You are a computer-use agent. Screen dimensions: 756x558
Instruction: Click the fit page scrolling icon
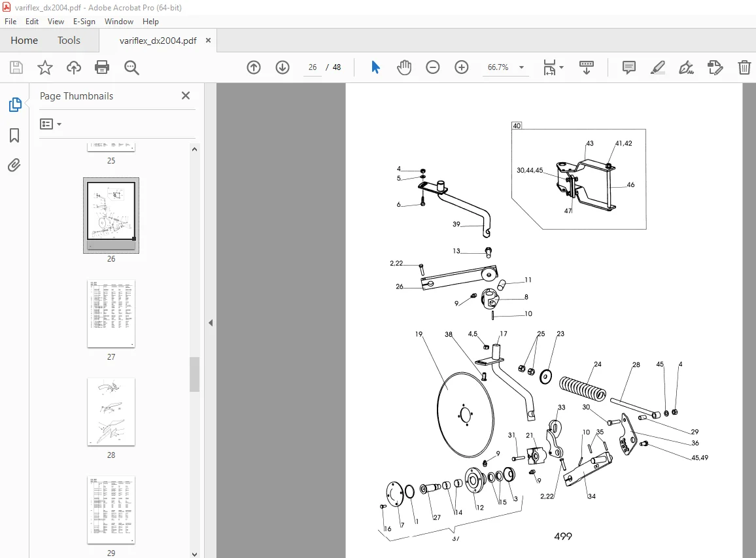coord(549,67)
